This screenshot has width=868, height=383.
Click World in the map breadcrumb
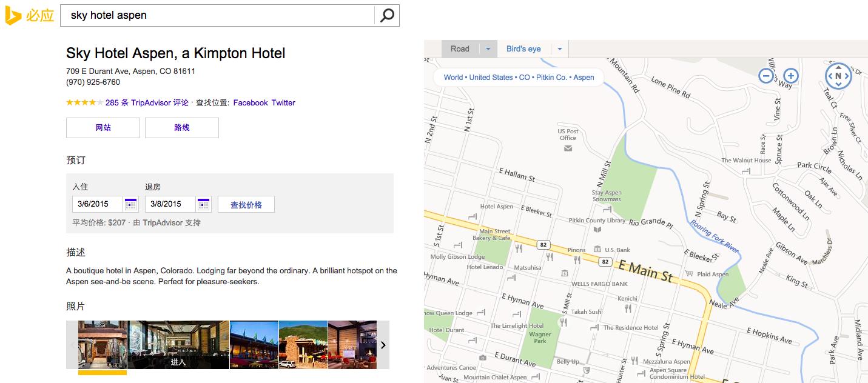453,77
